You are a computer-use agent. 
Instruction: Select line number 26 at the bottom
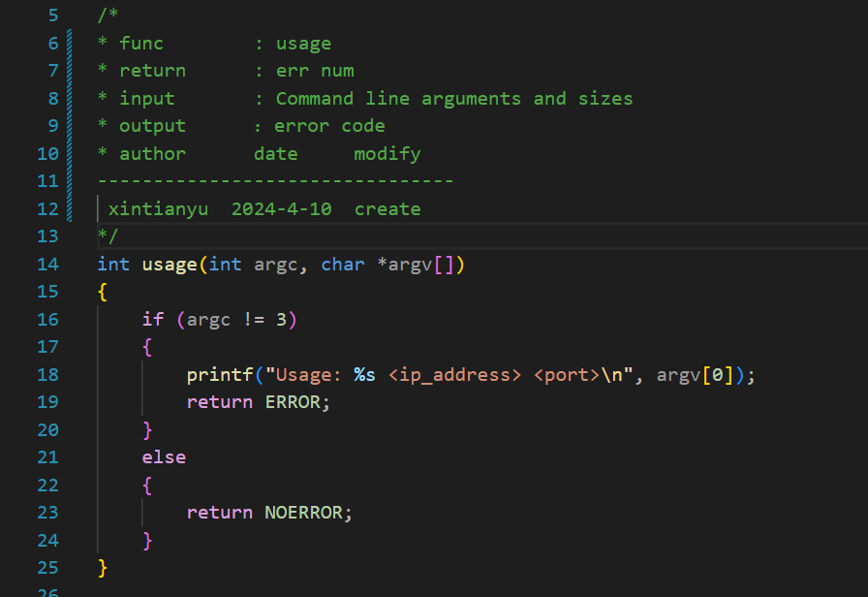(x=47, y=591)
